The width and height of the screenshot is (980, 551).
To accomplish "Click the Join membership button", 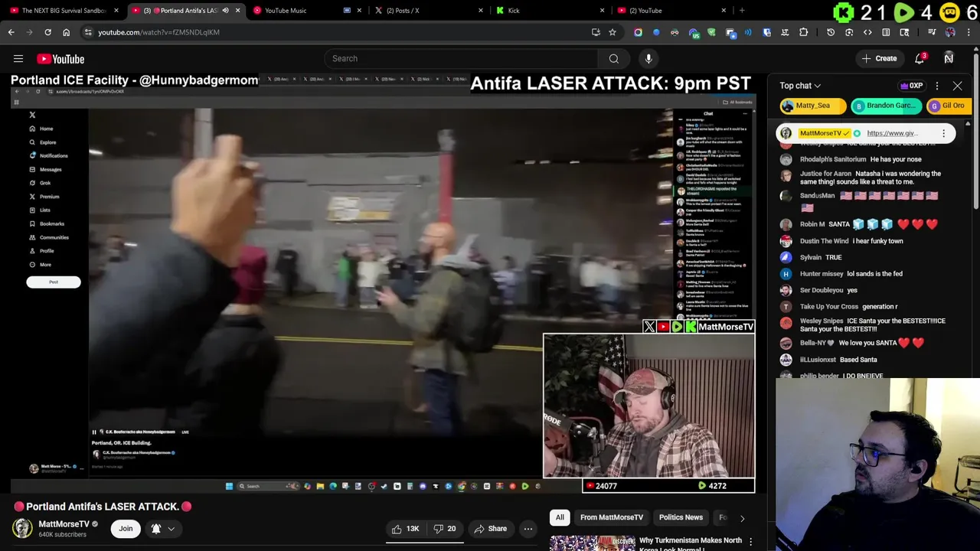I will tap(126, 529).
